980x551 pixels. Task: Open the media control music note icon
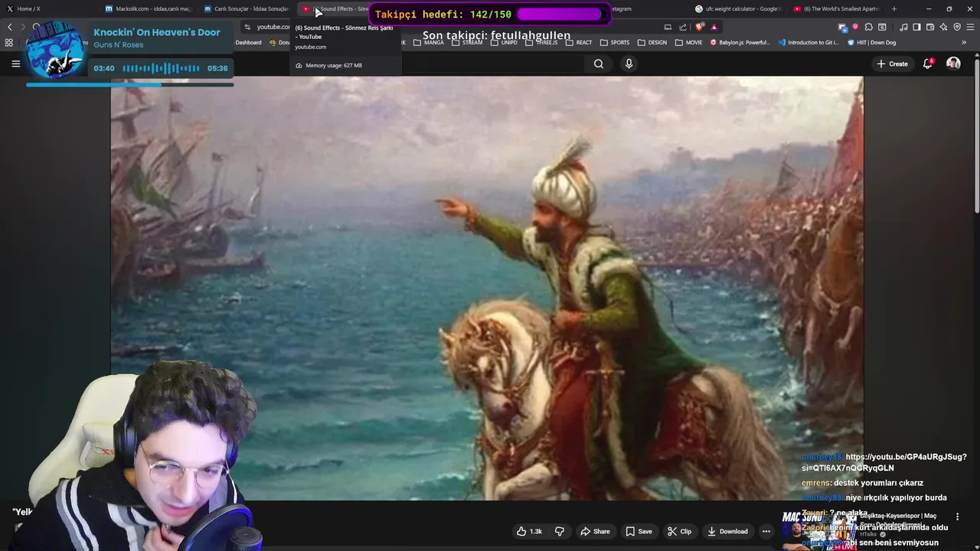tap(903, 27)
